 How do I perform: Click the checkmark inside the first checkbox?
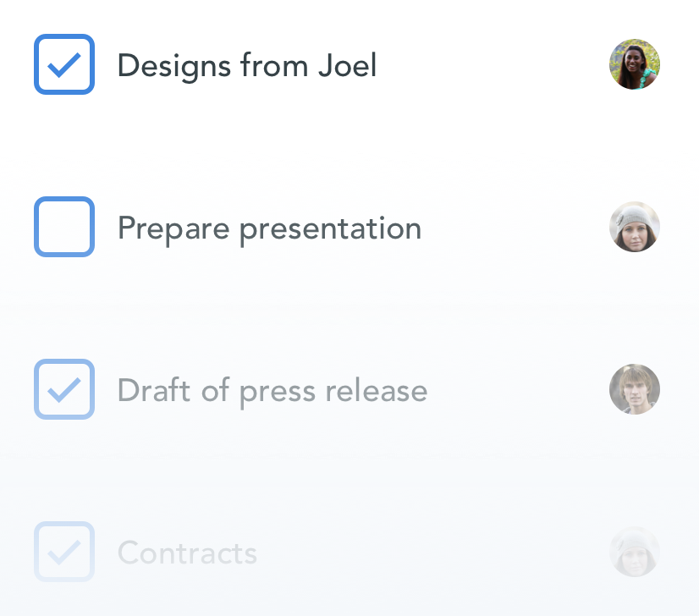[x=63, y=63]
